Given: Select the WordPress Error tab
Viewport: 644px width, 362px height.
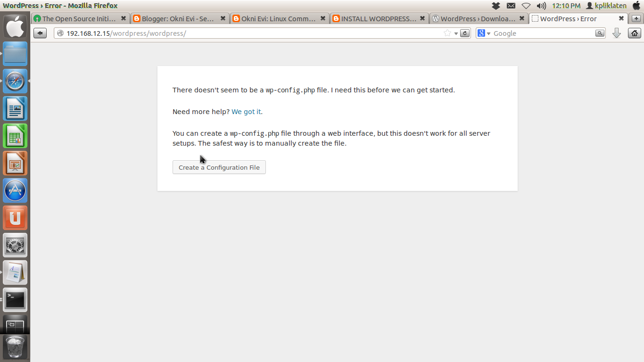Looking at the screenshot, I should 579,19.
